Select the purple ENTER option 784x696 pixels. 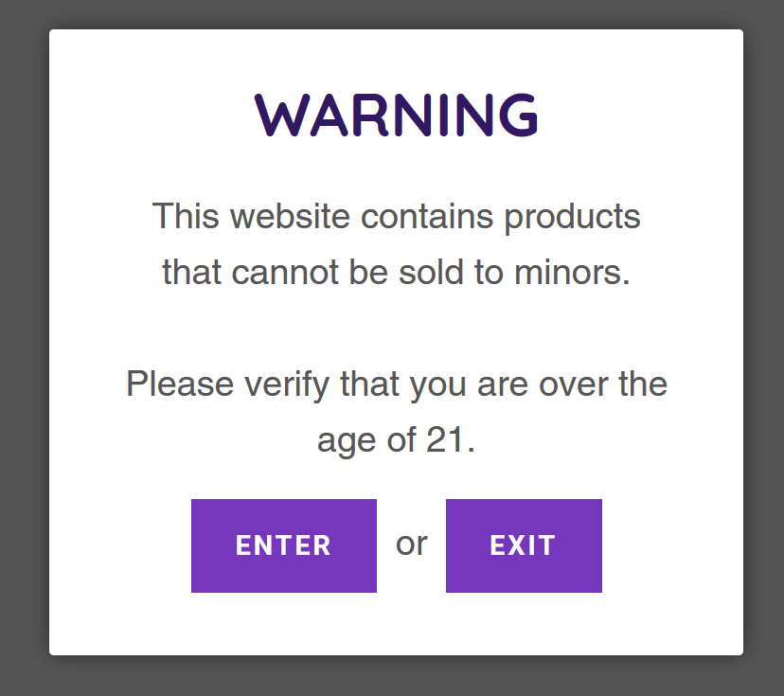coord(283,545)
